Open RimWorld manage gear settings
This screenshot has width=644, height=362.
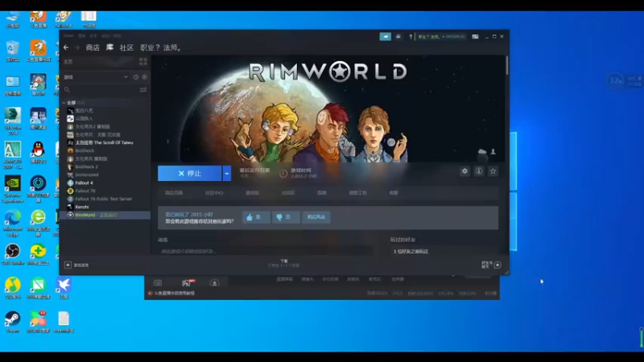[464, 171]
